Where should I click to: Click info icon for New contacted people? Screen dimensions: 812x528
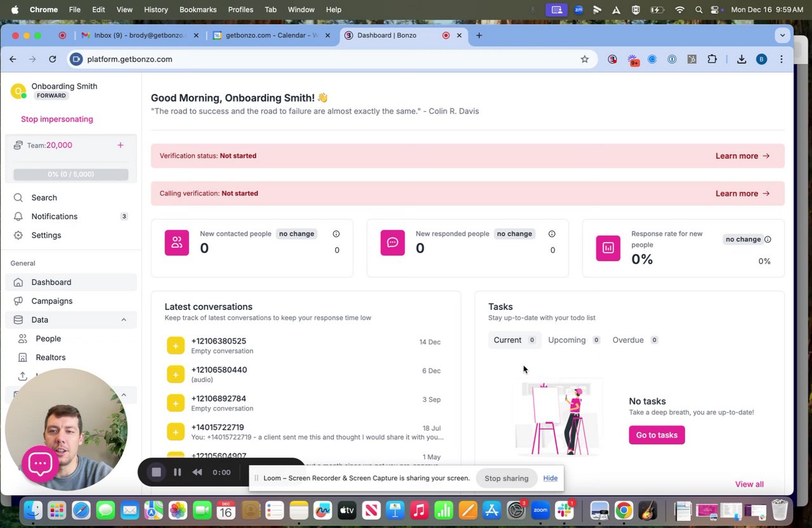click(x=336, y=234)
